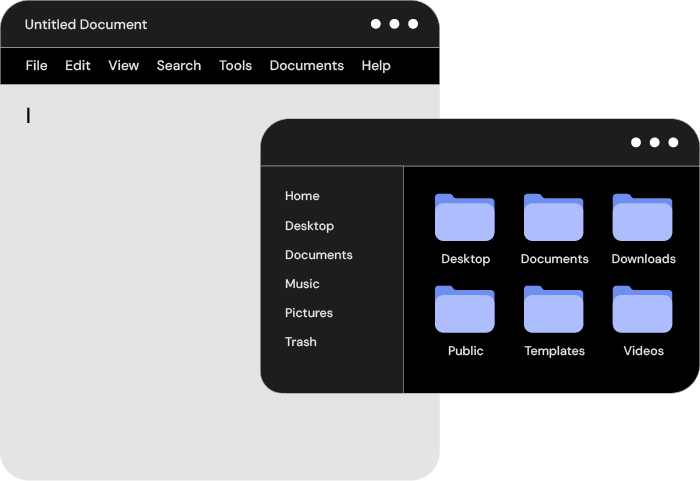
Task: Open the Videos folder icon
Action: tap(643, 310)
